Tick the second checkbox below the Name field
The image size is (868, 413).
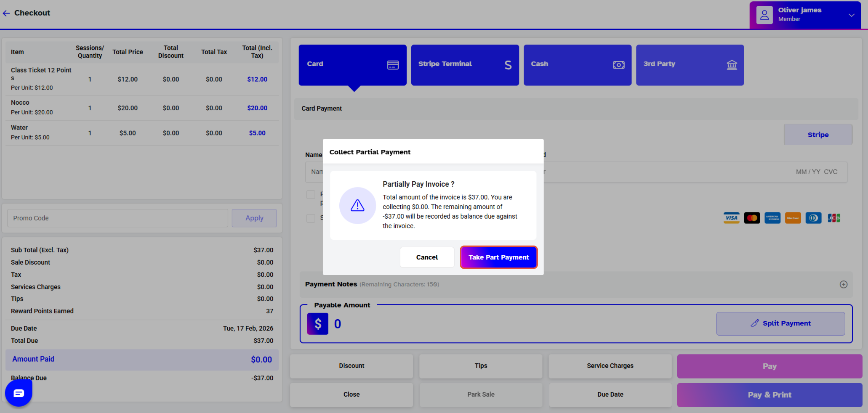click(311, 218)
